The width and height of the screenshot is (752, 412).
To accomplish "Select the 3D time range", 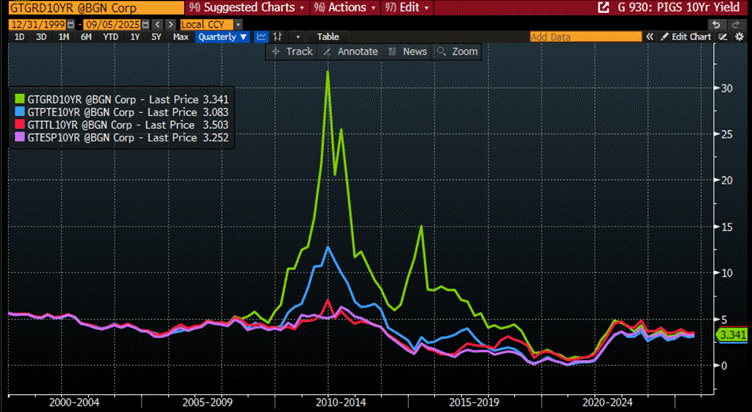I will pyautogui.click(x=41, y=37).
